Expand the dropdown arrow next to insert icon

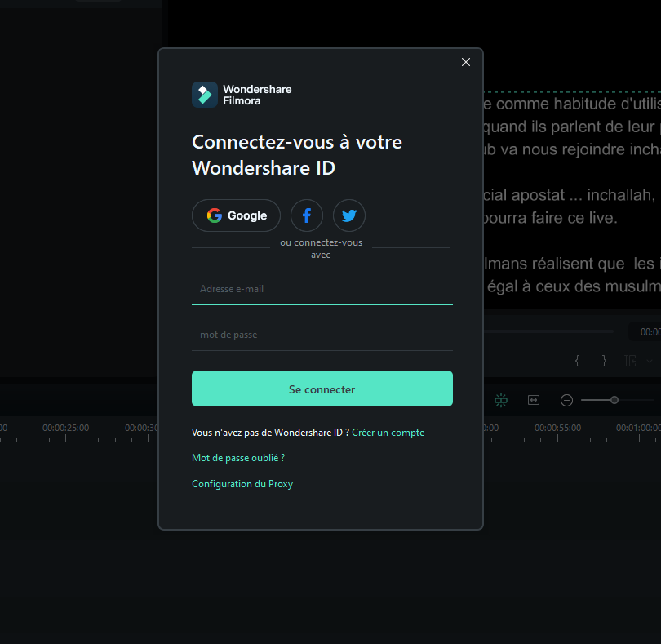pos(650,361)
